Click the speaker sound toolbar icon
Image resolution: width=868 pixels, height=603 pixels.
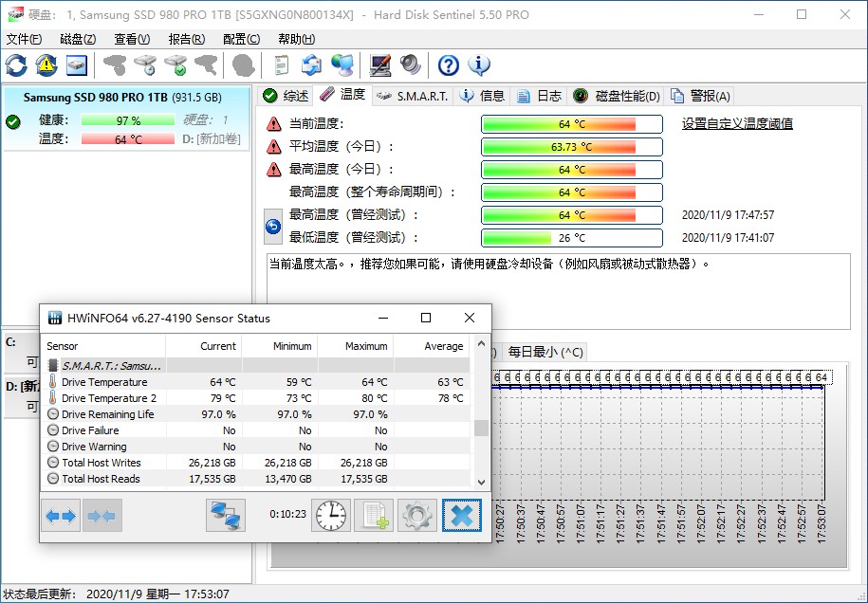410,65
